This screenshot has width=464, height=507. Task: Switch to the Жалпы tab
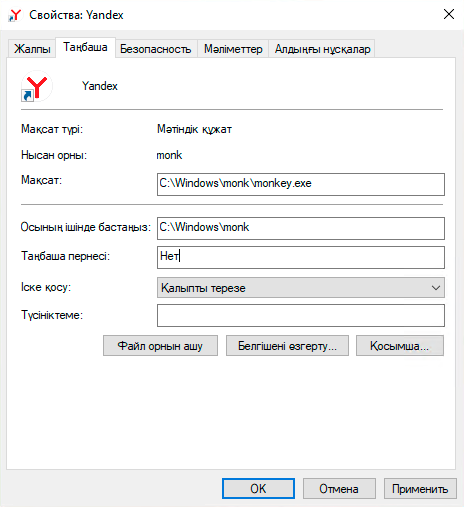(32, 49)
